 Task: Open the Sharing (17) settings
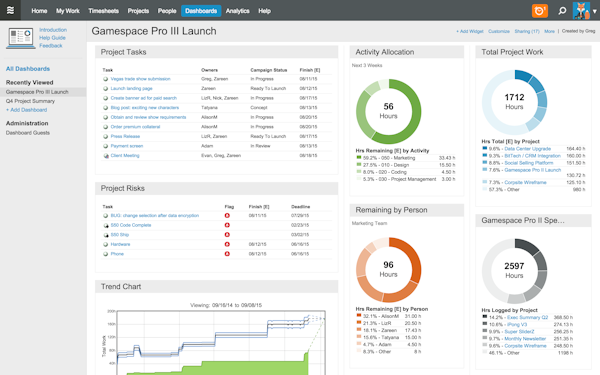pos(527,31)
